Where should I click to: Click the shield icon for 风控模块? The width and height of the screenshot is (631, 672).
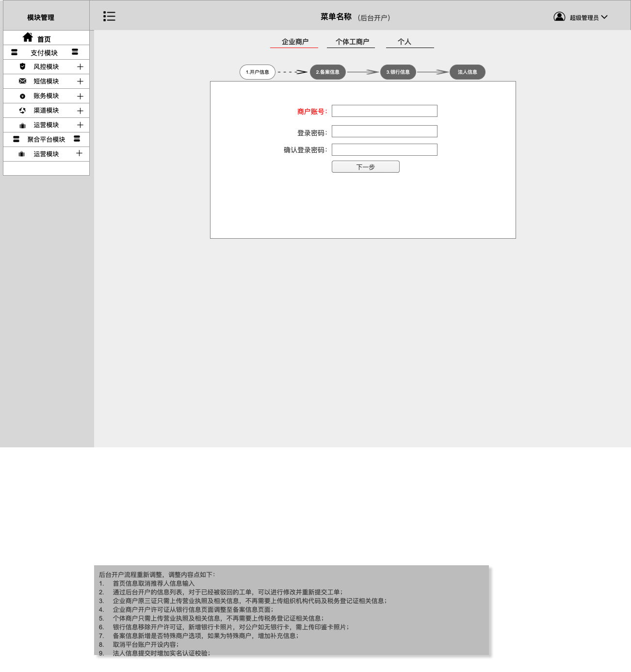click(22, 66)
